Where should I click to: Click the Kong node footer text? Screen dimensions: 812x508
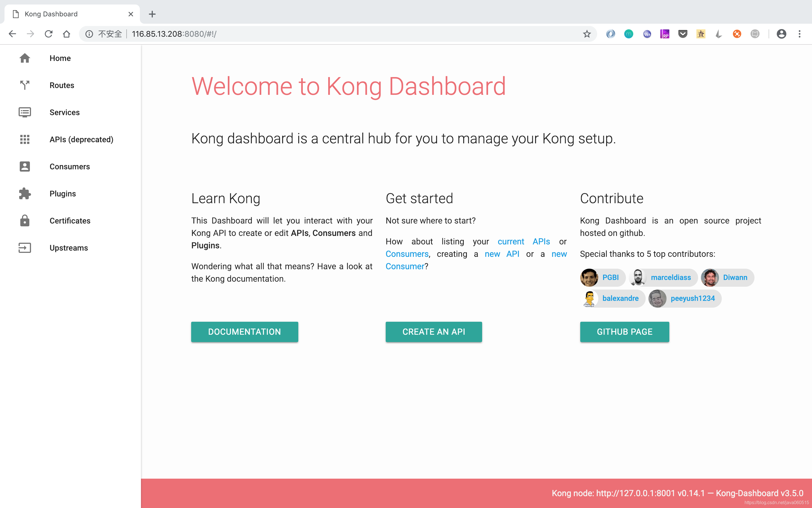pyautogui.click(x=678, y=493)
